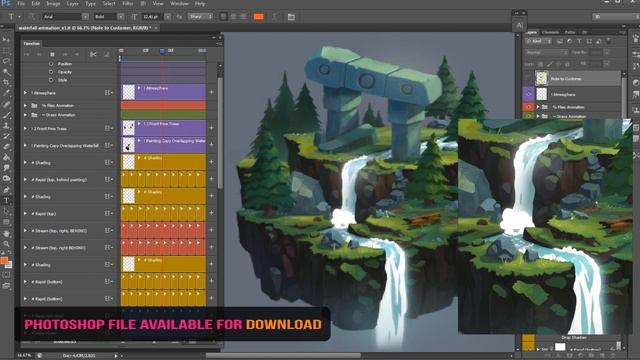Select the Quick Selection tool
This screenshot has height=360, width=640.
tap(6, 72)
